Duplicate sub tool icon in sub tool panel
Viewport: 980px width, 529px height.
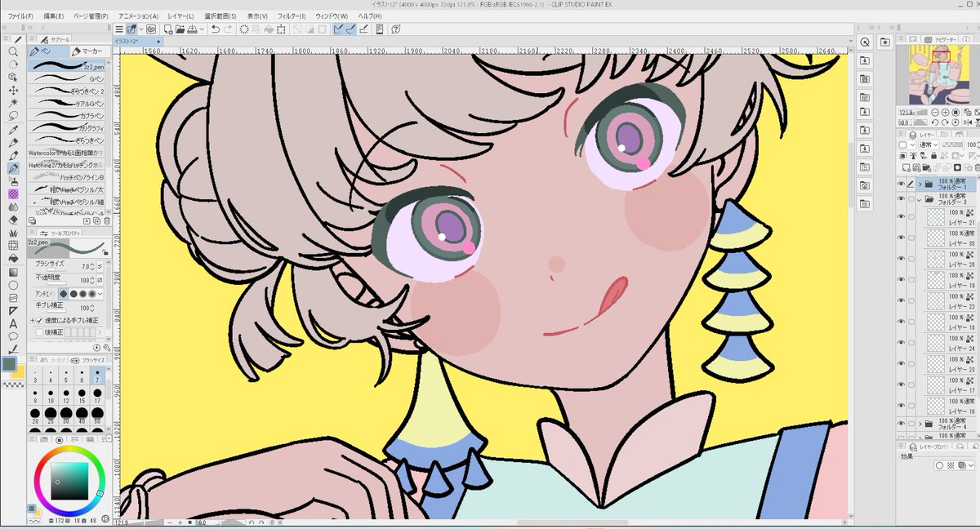pyautogui.click(x=96, y=221)
